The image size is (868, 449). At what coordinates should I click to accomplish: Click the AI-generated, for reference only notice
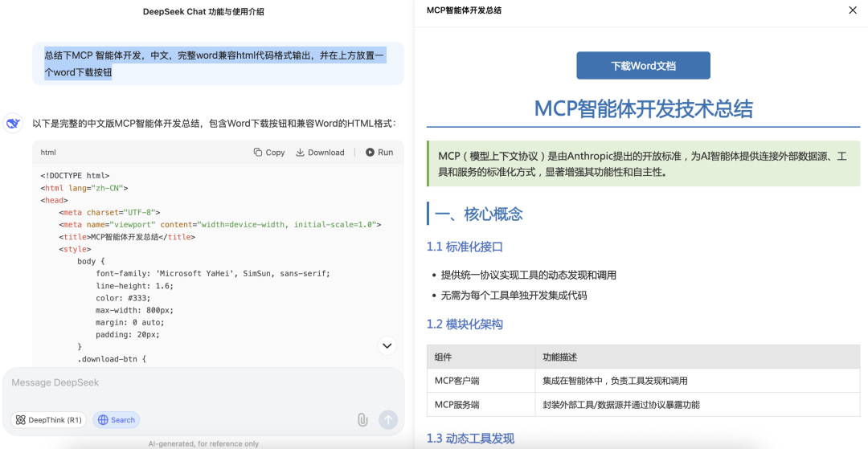pos(203,443)
